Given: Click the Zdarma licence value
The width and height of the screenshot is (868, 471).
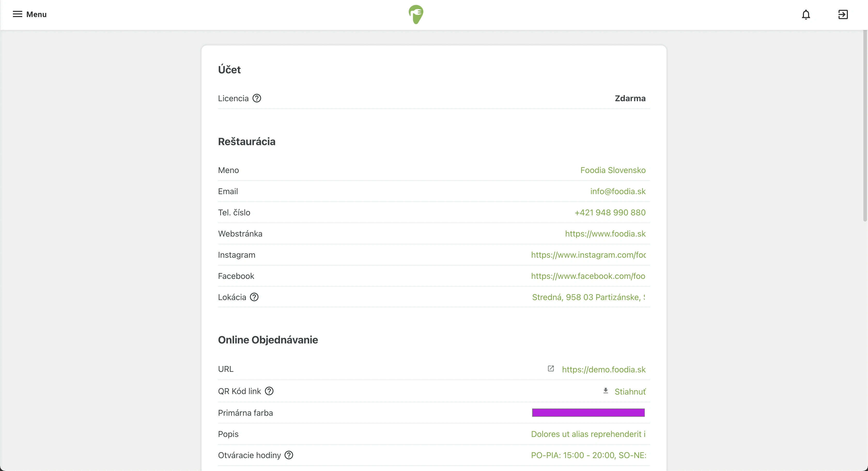Looking at the screenshot, I should click(x=630, y=98).
